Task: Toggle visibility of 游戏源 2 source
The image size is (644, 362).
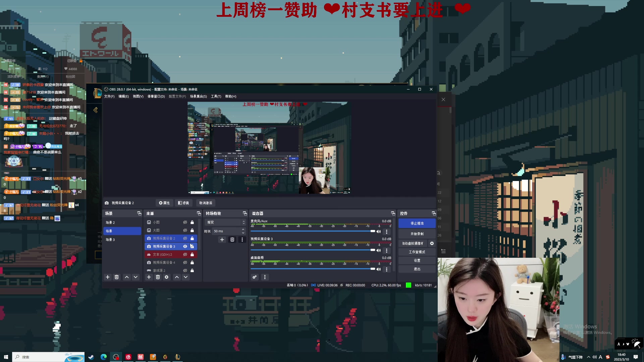Action: [185, 270]
